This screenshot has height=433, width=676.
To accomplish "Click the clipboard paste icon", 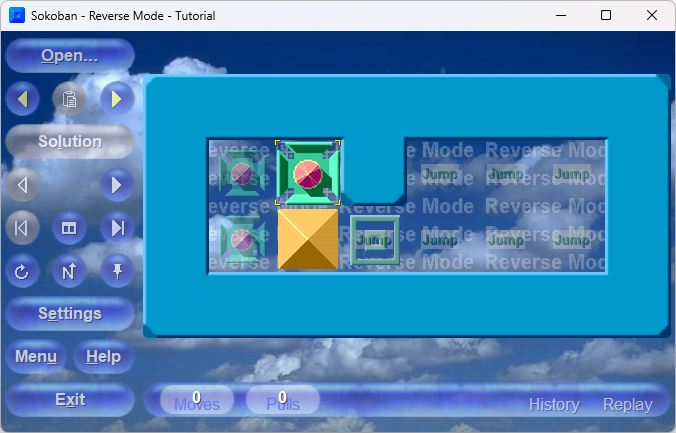I will [x=69, y=98].
